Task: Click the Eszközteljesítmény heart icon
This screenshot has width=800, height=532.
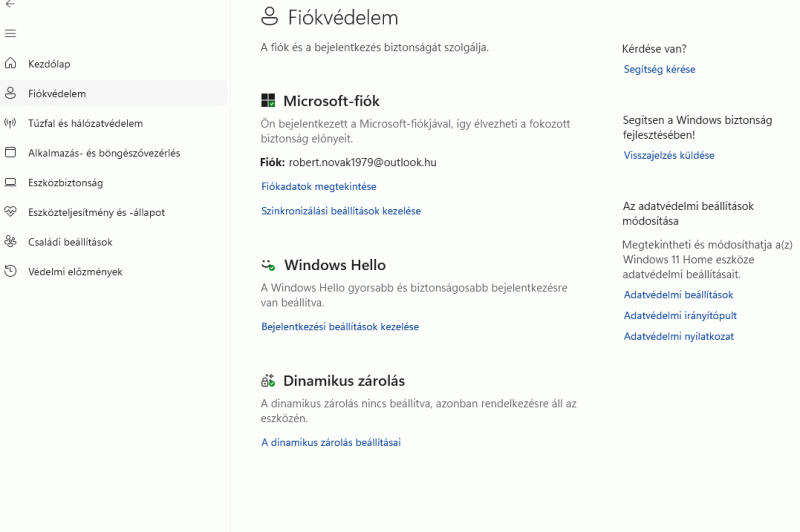Action: click(x=11, y=212)
